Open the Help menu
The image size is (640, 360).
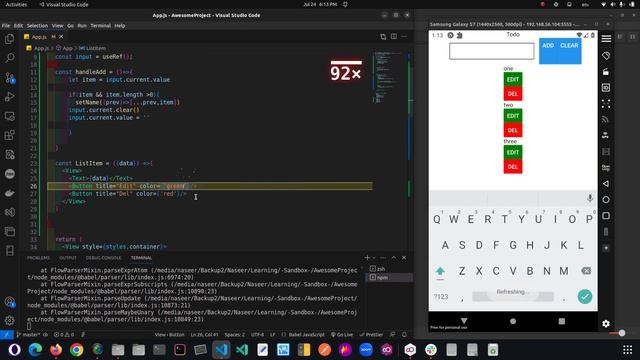click(120, 25)
